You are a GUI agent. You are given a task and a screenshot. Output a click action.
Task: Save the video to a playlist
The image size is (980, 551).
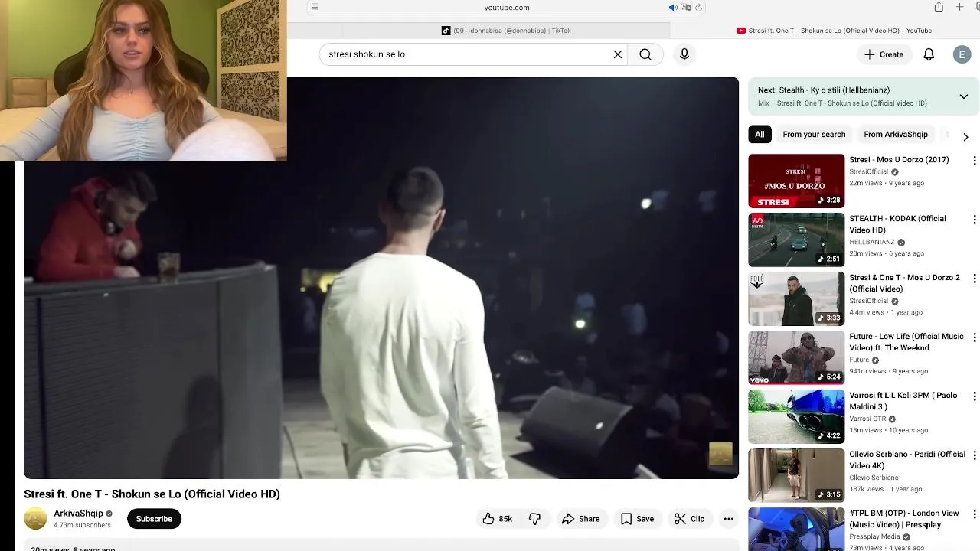[x=637, y=519]
